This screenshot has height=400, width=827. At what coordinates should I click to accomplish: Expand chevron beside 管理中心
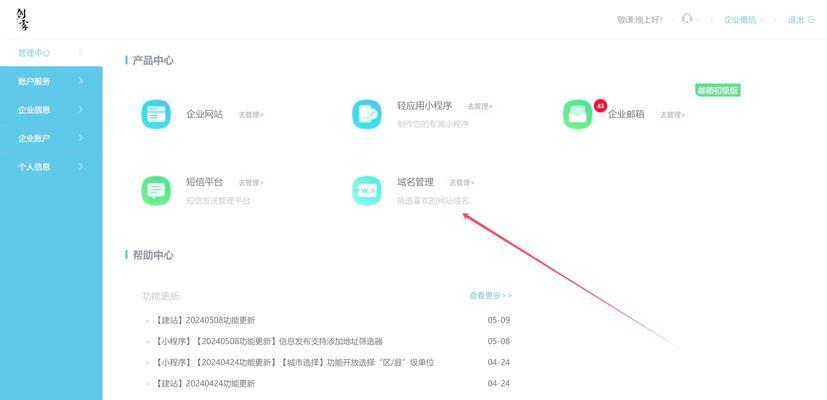[81, 52]
